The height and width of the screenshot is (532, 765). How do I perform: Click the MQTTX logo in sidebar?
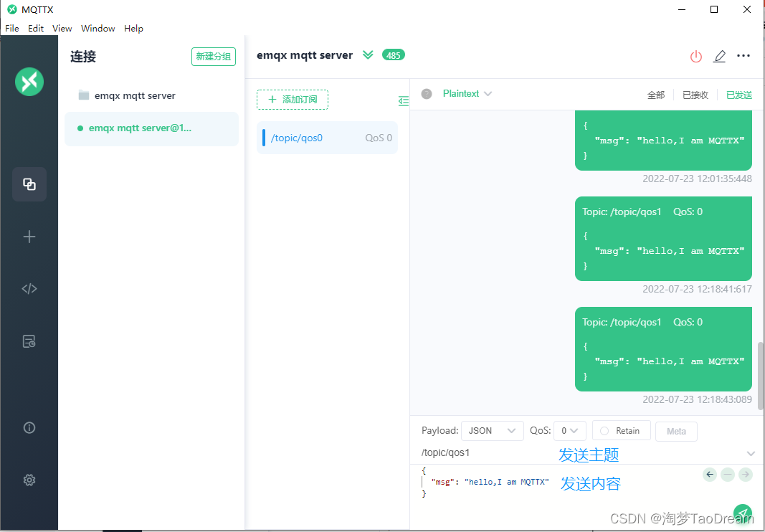(29, 82)
